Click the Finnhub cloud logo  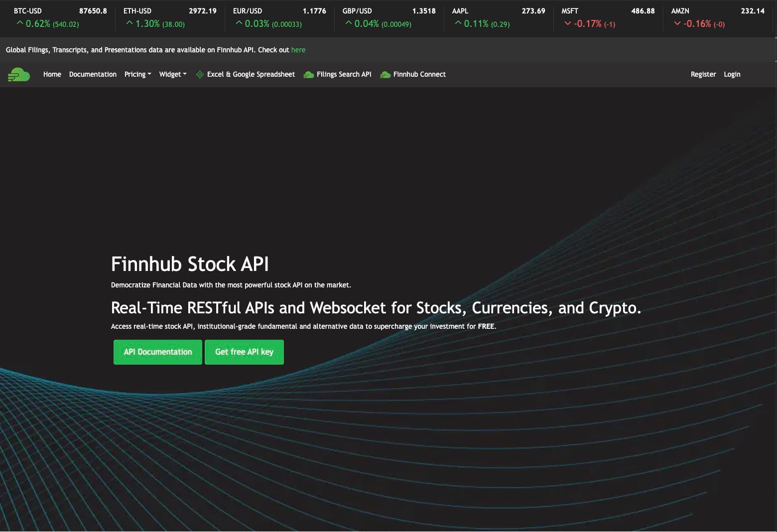click(18, 74)
